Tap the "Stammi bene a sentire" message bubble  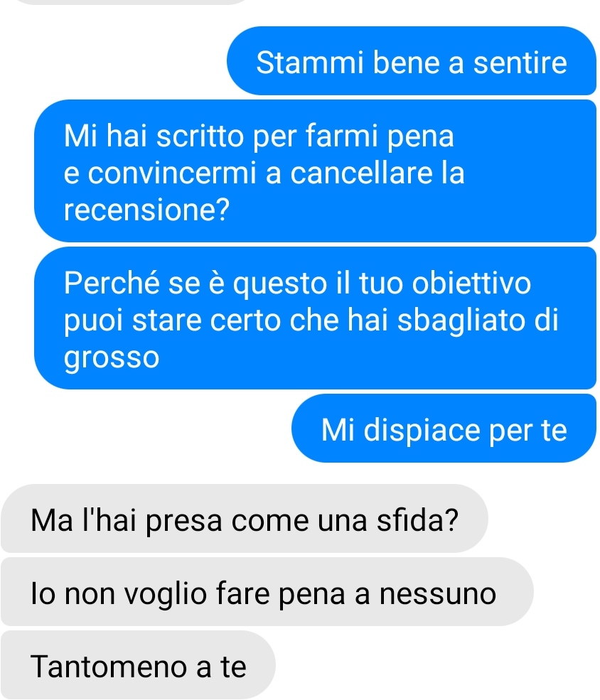(x=412, y=60)
